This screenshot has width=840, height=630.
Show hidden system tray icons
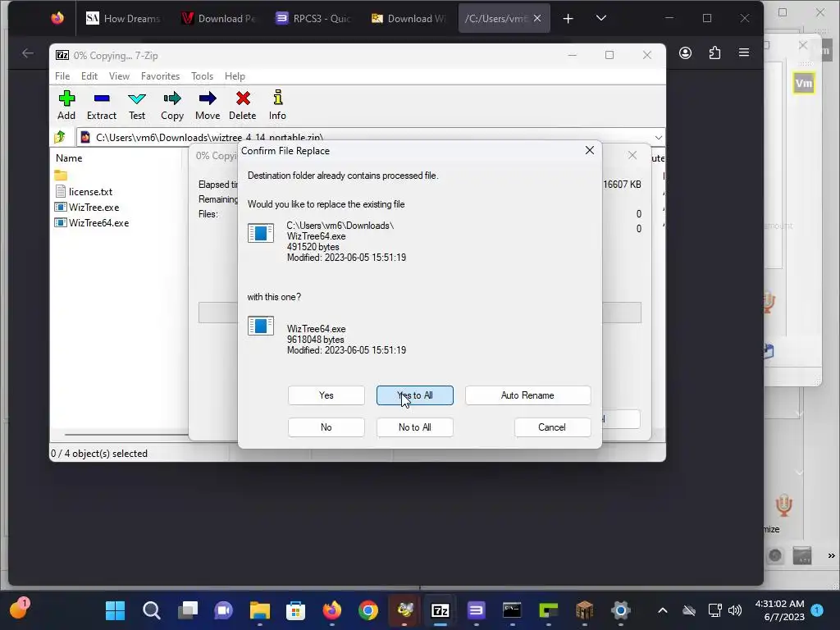coord(663,610)
